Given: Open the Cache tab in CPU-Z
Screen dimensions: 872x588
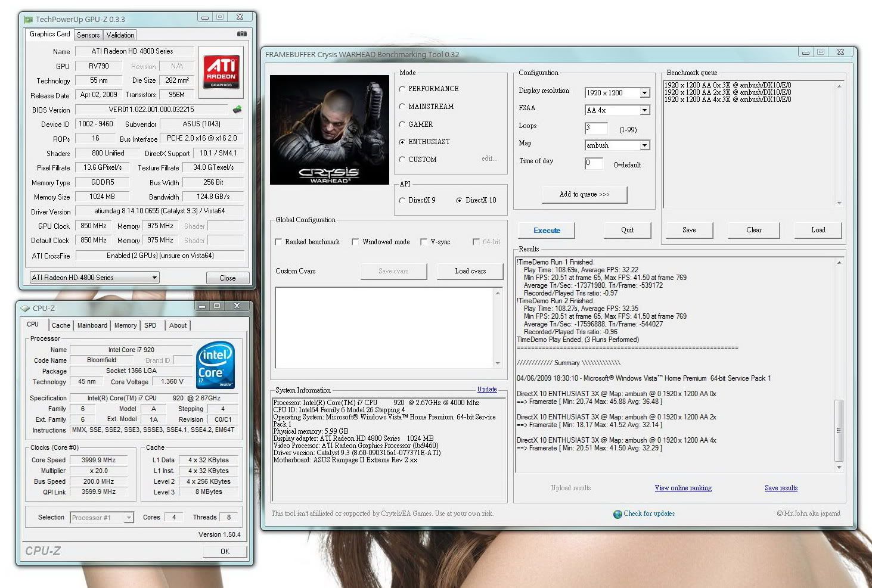Looking at the screenshot, I should (x=61, y=325).
